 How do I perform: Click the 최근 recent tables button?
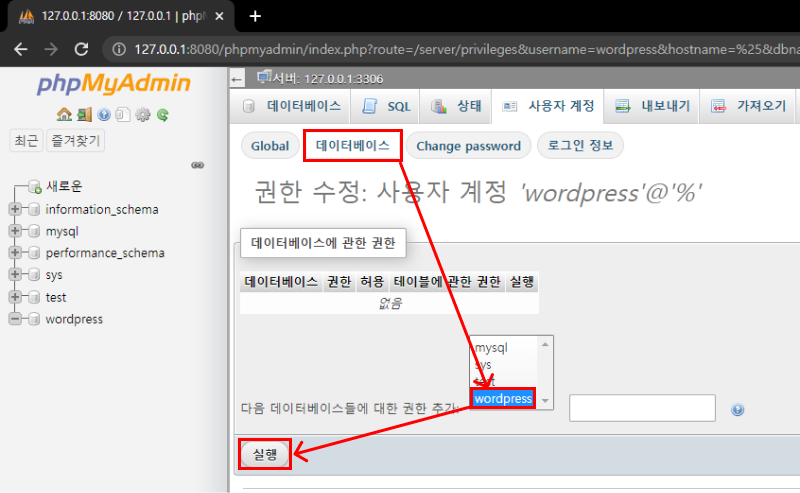pos(26,141)
